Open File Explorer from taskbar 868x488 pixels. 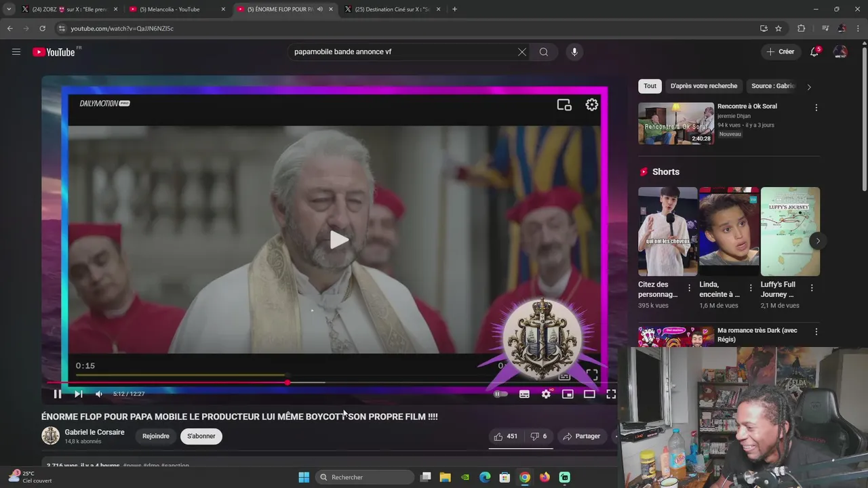click(445, 477)
